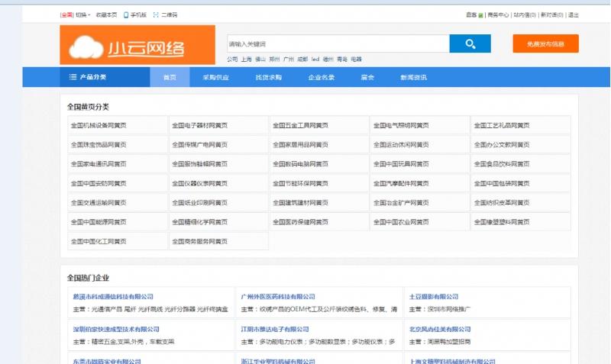Open company 北京凤冉佳美有限公司
This screenshot has height=364, width=611.
pyautogui.click(x=440, y=330)
